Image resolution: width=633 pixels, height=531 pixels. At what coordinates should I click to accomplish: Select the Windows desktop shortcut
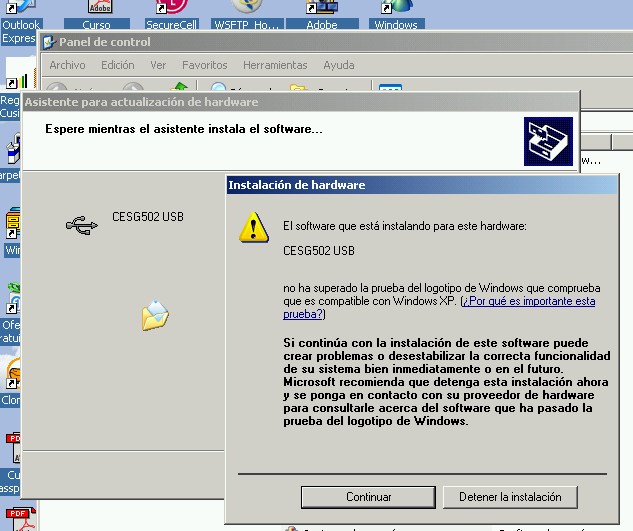[x=396, y=16]
